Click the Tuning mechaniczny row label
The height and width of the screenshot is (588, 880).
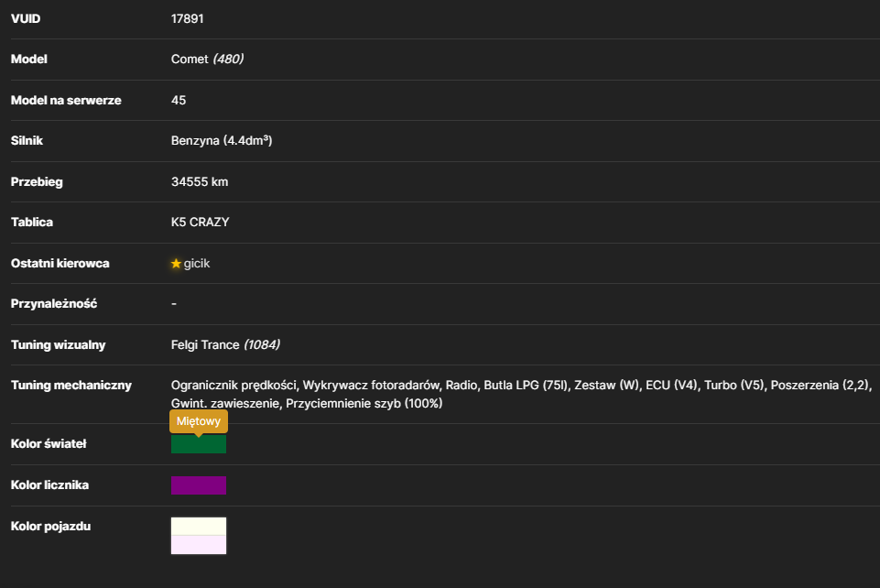[71, 385]
